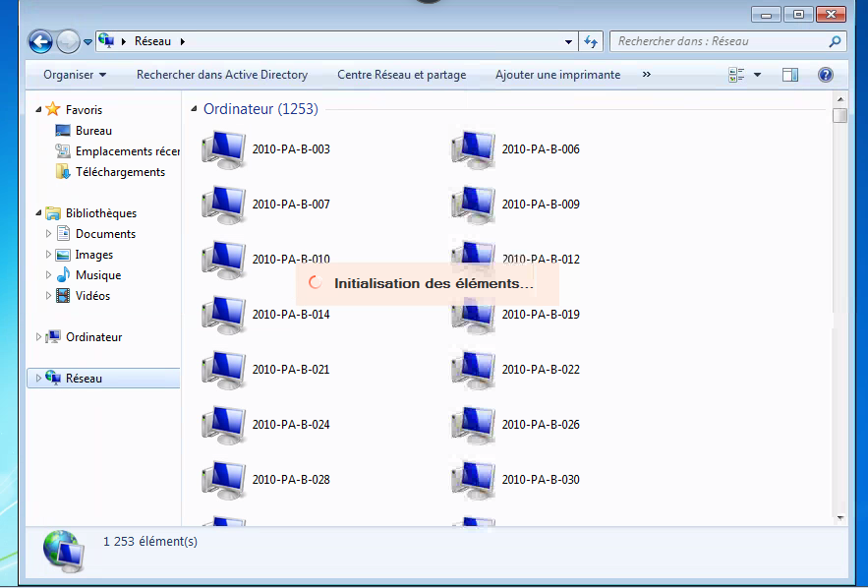
Task: Show more toolbar commands chevron
Action: coord(646,75)
